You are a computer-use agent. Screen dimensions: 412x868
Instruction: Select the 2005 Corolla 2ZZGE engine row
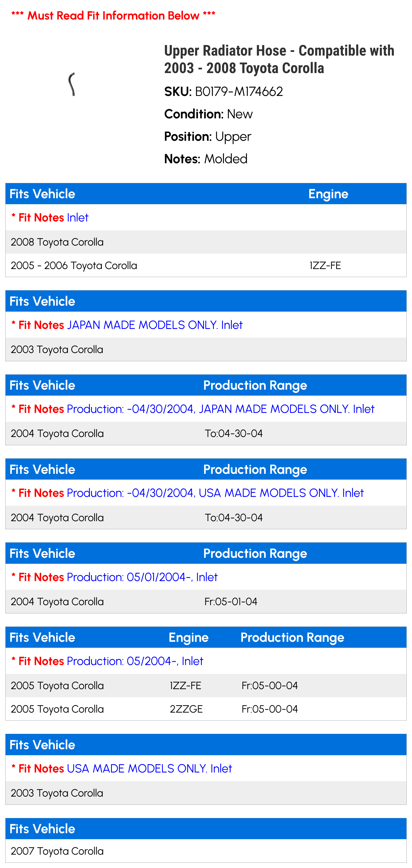point(206,709)
